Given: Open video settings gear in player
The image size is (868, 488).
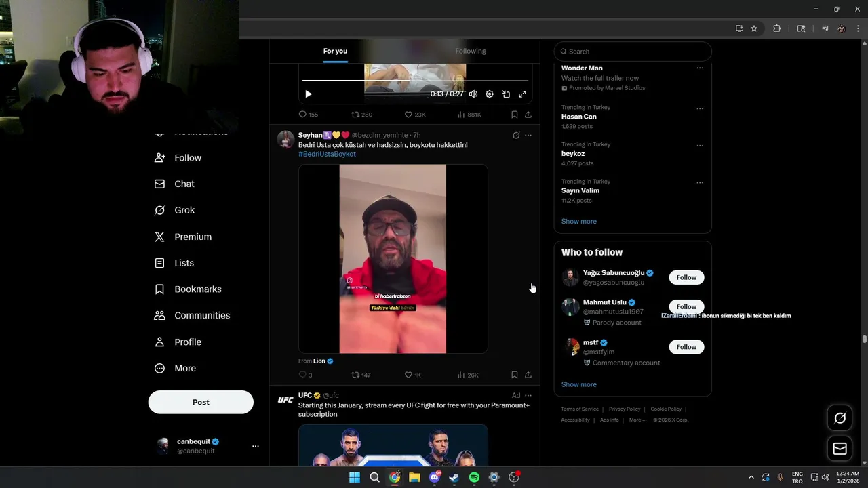Looking at the screenshot, I should pos(490,94).
